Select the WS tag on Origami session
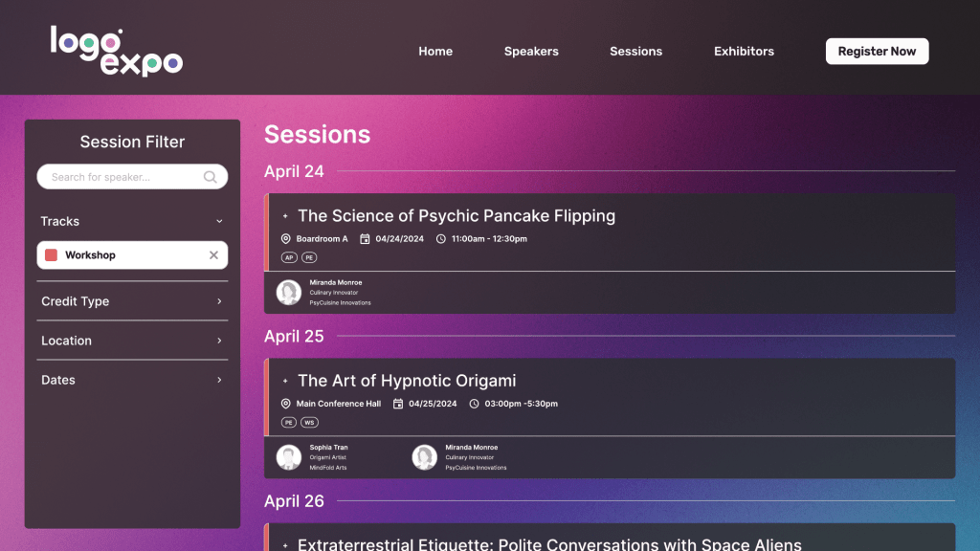Viewport: 980px width, 551px height. coord(309,422)
